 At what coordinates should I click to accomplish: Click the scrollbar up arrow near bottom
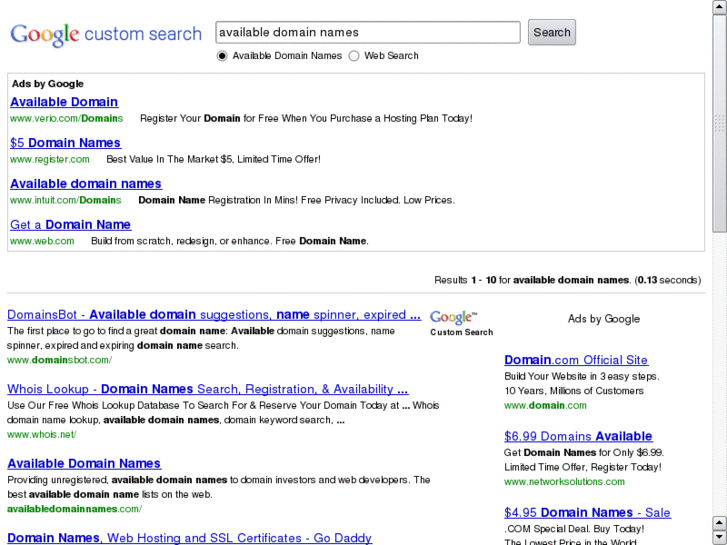click(719, 524)
